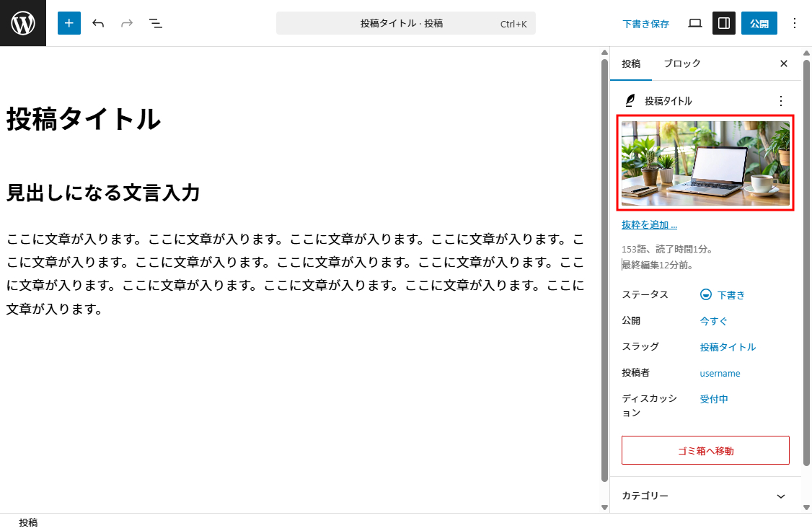Click the quill post icon in sidebar

[630, 100]
